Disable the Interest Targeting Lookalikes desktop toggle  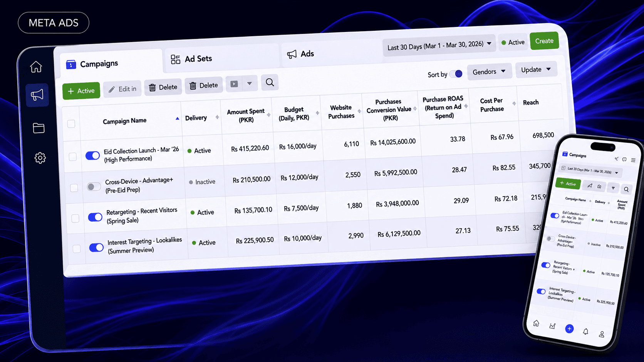pos(96,247)
